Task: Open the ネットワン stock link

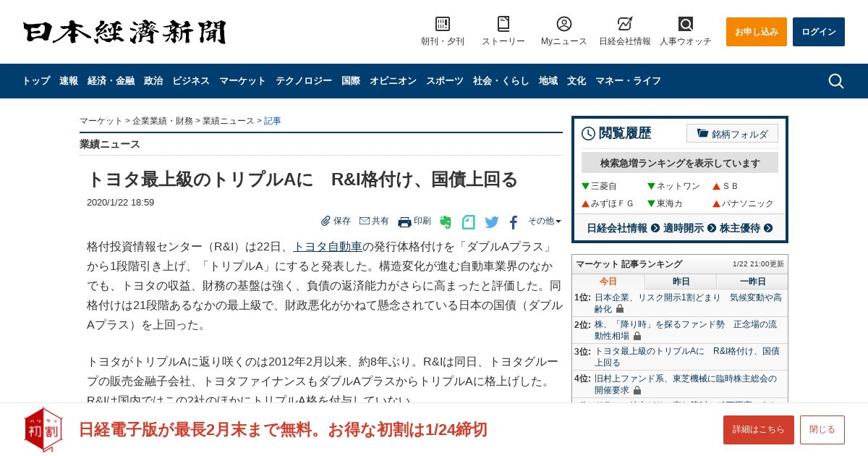Action: pyautogui.click(x=678, y=186)
